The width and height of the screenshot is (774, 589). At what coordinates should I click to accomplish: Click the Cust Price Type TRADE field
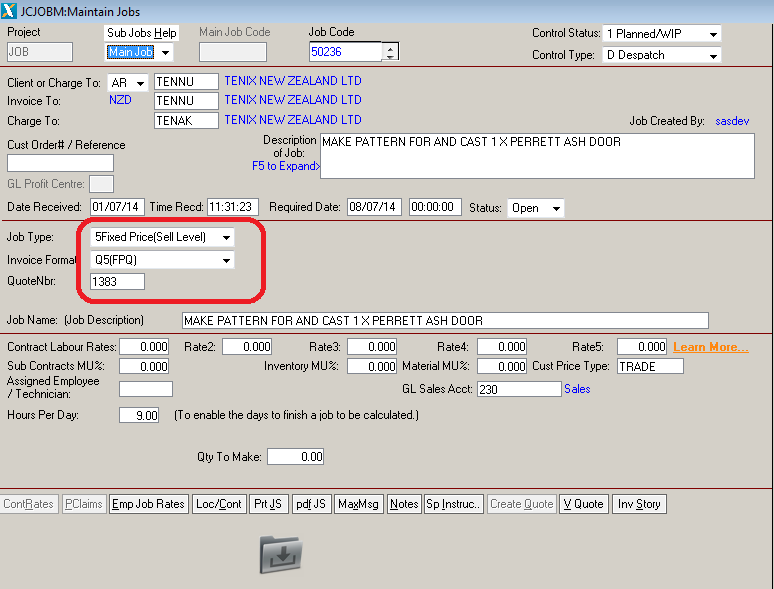point(650,366)
